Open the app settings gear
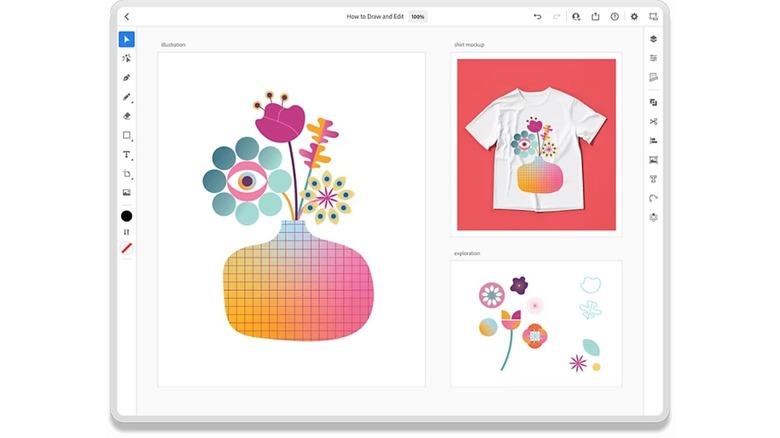The image size is (780, 438). point(633,17)
